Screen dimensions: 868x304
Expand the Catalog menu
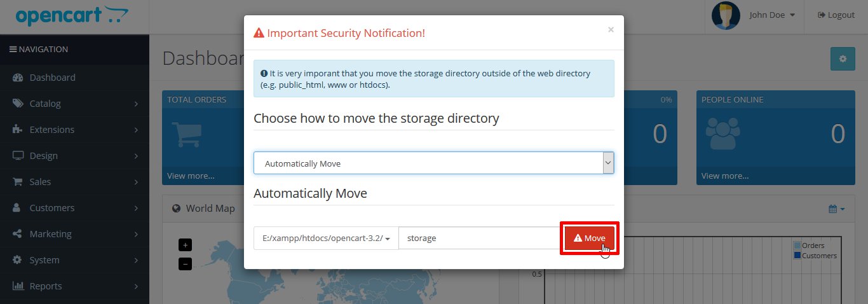74,104
